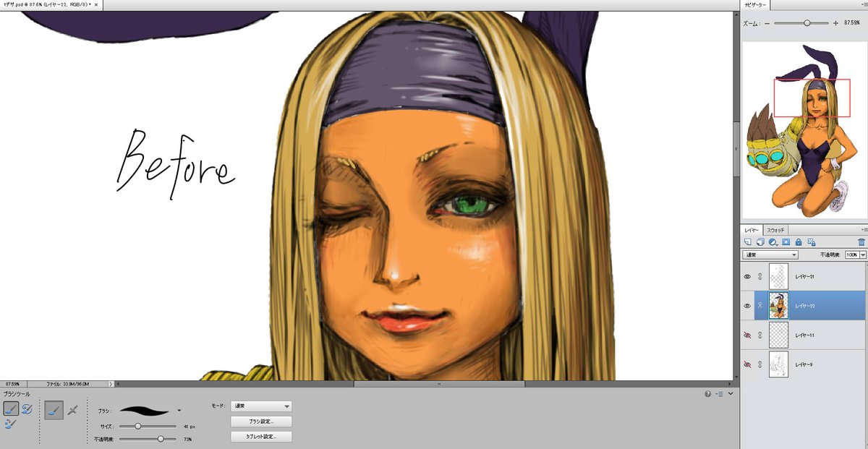The image size is (868, 449).
Task: Open the tool options help icon
Action: (x=708, y=394)
